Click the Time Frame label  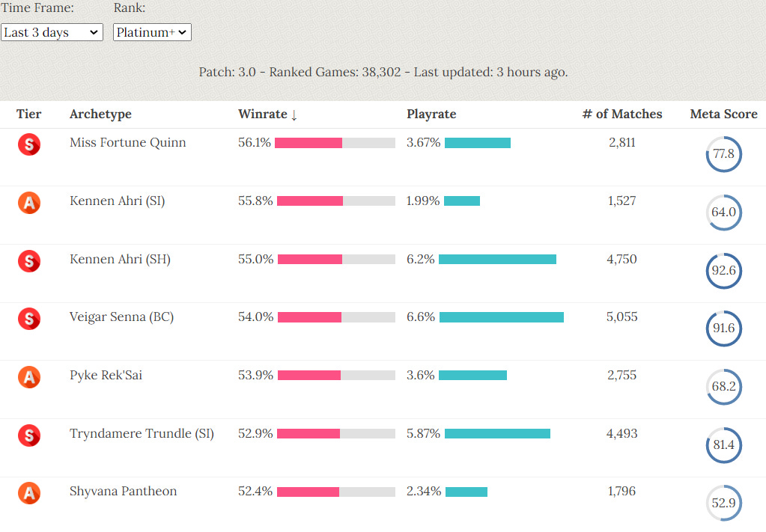coord(37,7)
